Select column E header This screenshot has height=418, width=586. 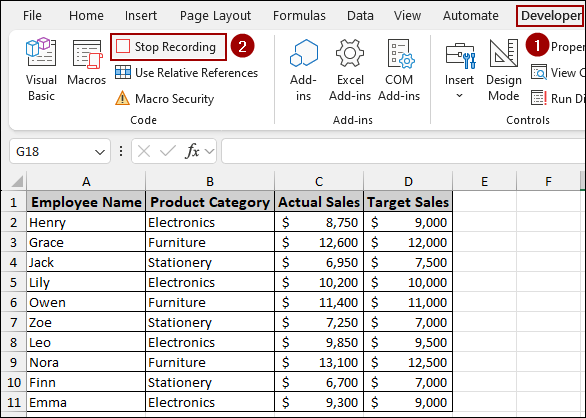click(x=484, y=181)
